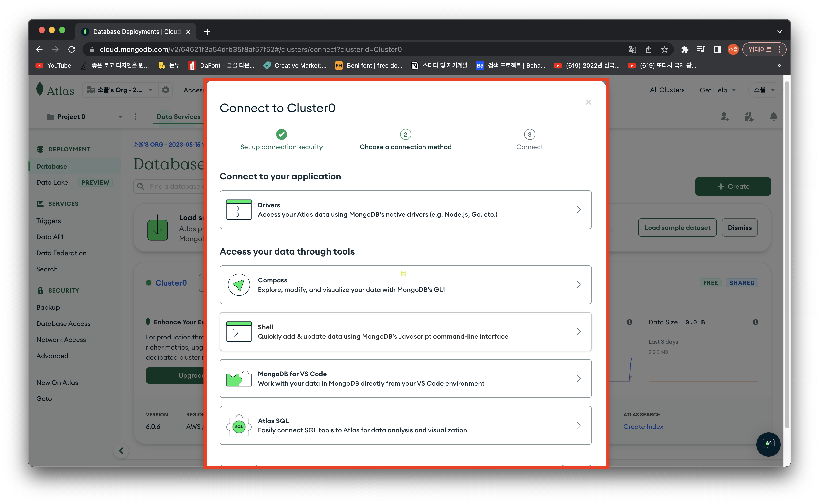Open the Get Help dropdown
Screen dimensions: 819x504
pos(717,90)
